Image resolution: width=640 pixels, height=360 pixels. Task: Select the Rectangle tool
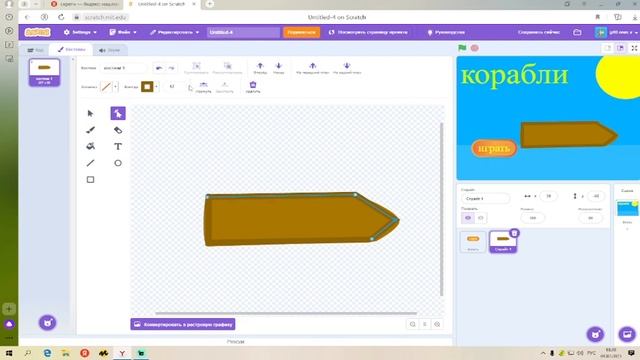click(x=90, y=180)
